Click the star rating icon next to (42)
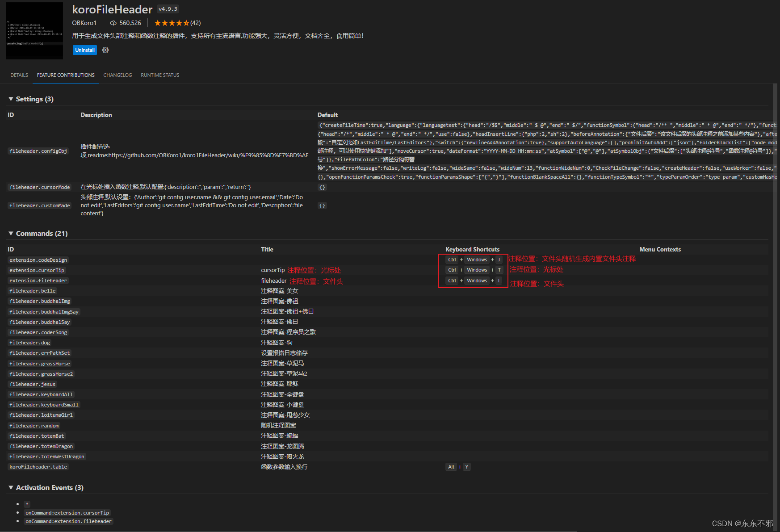This screenshot has height=532, width=780. [x=171, y=22]
